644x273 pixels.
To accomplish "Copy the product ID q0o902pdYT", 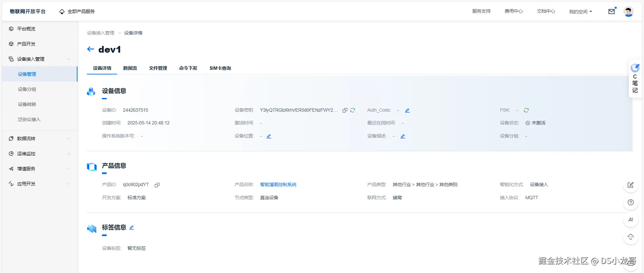I will 157,185.
